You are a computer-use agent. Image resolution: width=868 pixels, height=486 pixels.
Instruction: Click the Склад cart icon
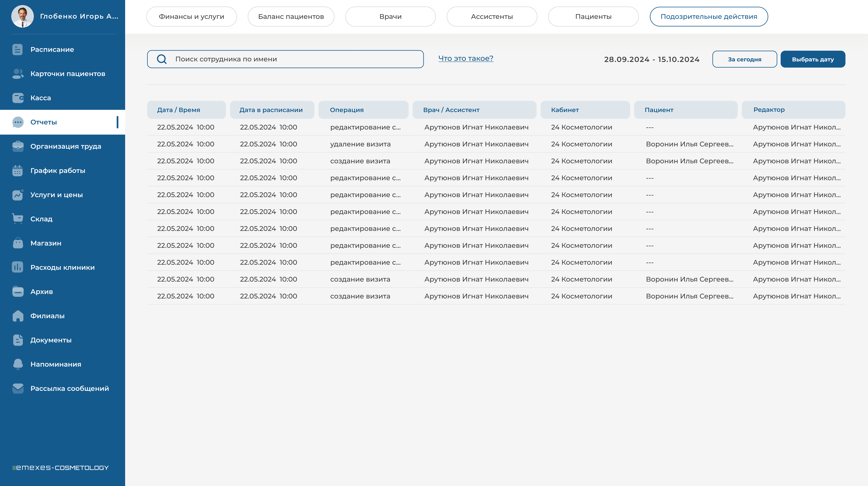tap(17, 219)
